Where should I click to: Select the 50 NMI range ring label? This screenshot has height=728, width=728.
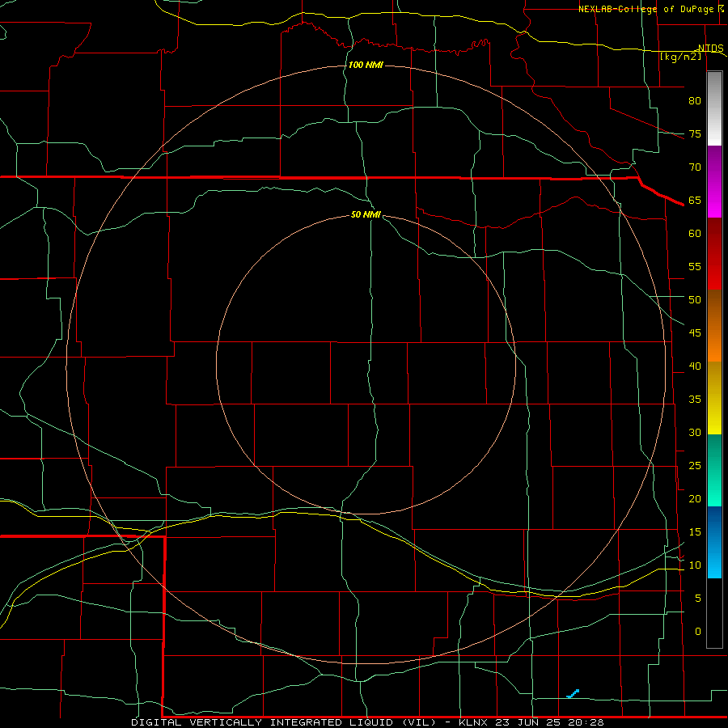click(x=366, y=214)
